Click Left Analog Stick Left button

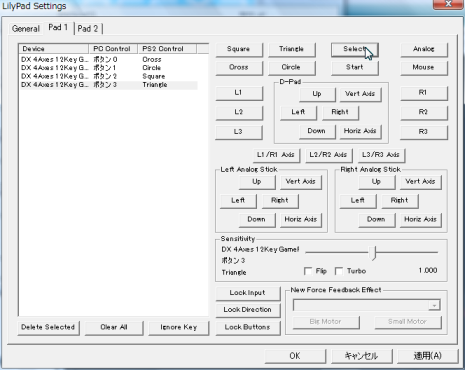238,201
